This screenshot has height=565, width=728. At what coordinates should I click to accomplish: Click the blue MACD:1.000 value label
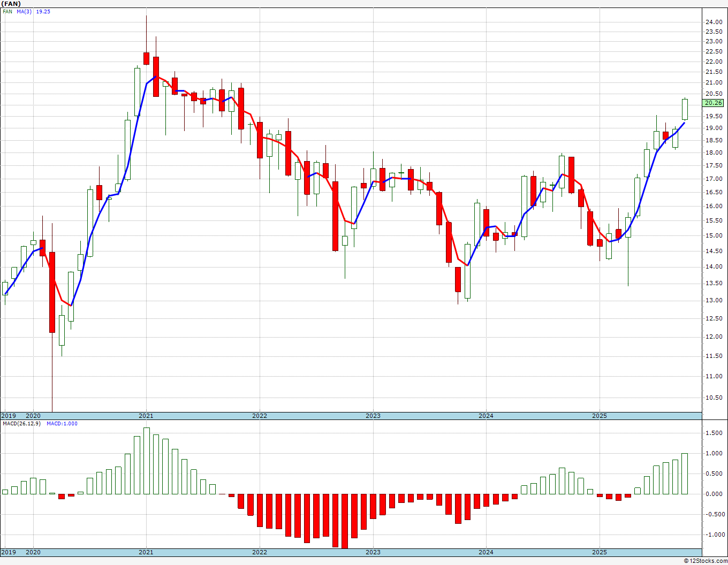[62, 423]
